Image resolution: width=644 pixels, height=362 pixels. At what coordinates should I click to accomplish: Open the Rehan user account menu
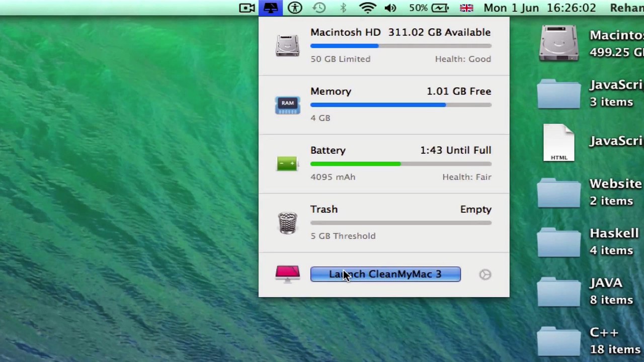(x=627, y=8)
